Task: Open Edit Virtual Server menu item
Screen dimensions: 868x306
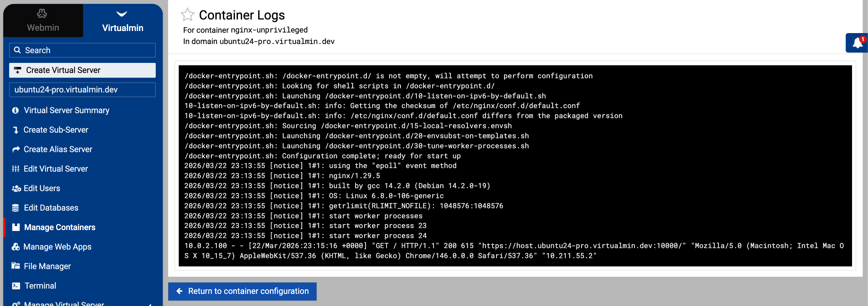Action: [56, 169]
